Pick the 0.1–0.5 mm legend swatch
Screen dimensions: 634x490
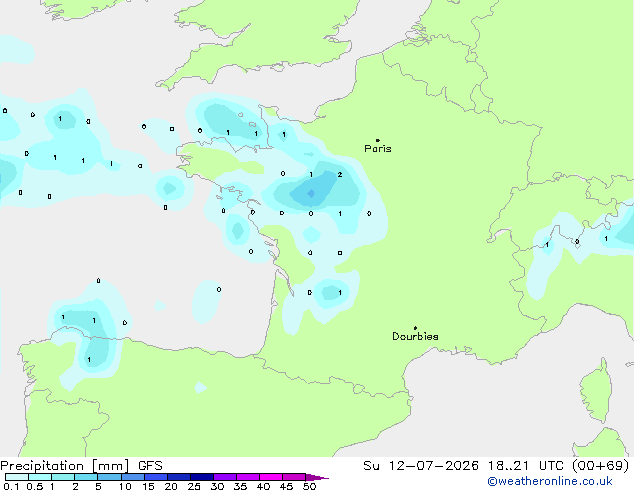(x=17, y=477)
